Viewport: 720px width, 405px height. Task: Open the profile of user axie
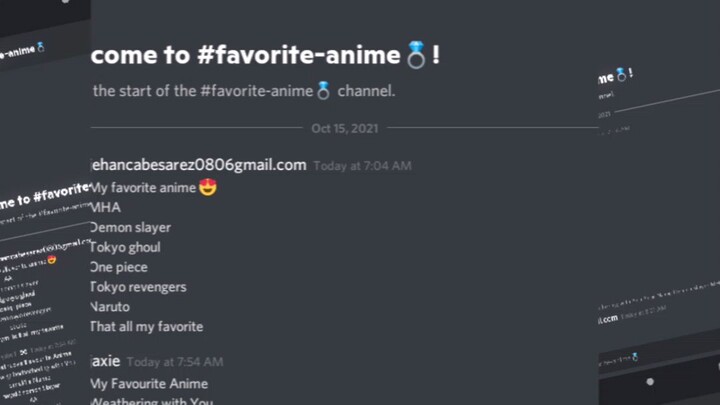click(105, 360)
